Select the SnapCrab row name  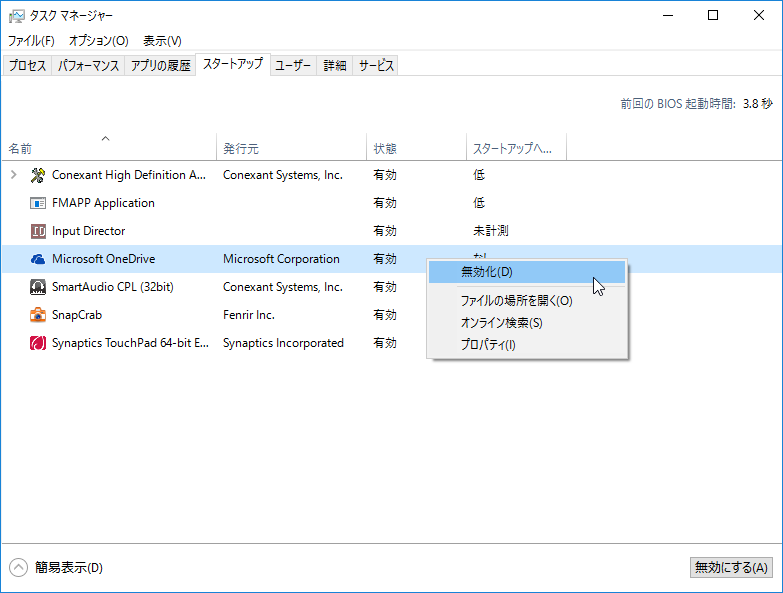coord(77,315)
